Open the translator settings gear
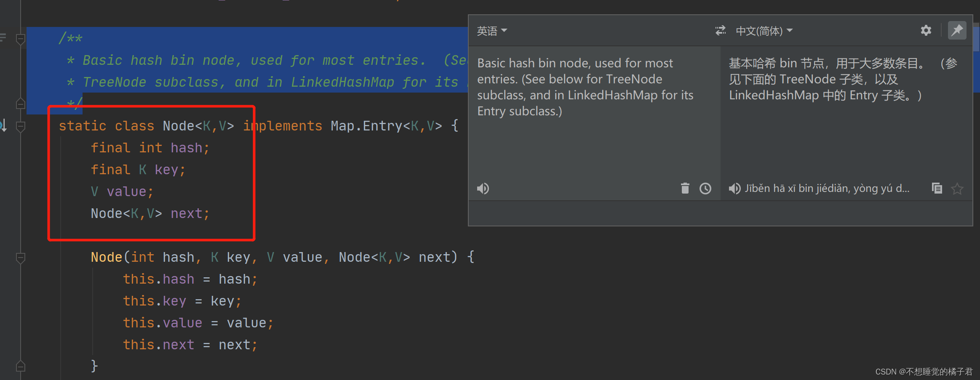 (x=926, y=30)
